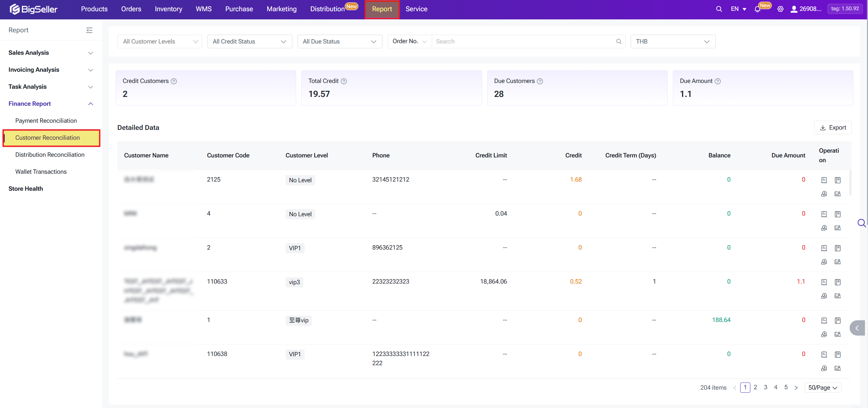Expand the Sales Analysis section
The image size is (868, 408).
coord(51,53)
